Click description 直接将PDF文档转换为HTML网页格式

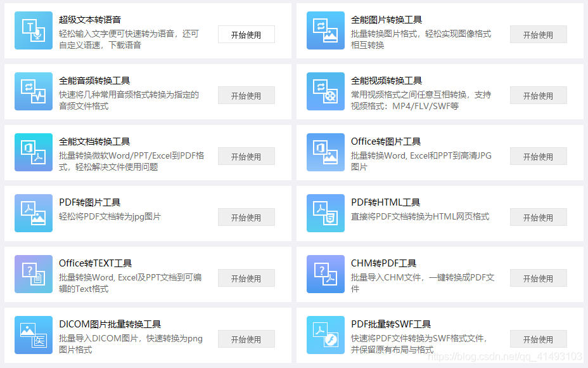click(420, 216)
